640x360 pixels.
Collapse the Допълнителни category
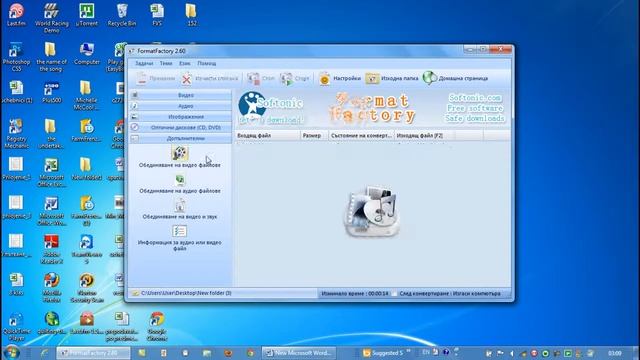180,138
